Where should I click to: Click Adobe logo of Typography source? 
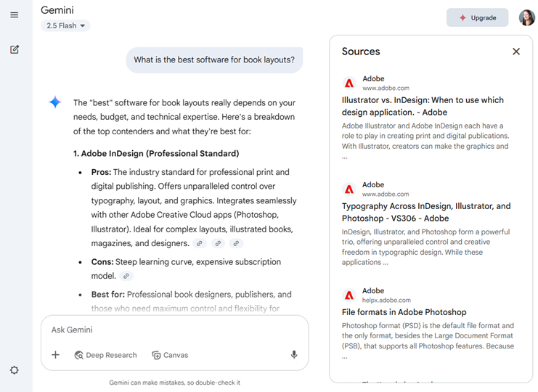(x=349, y=189)
